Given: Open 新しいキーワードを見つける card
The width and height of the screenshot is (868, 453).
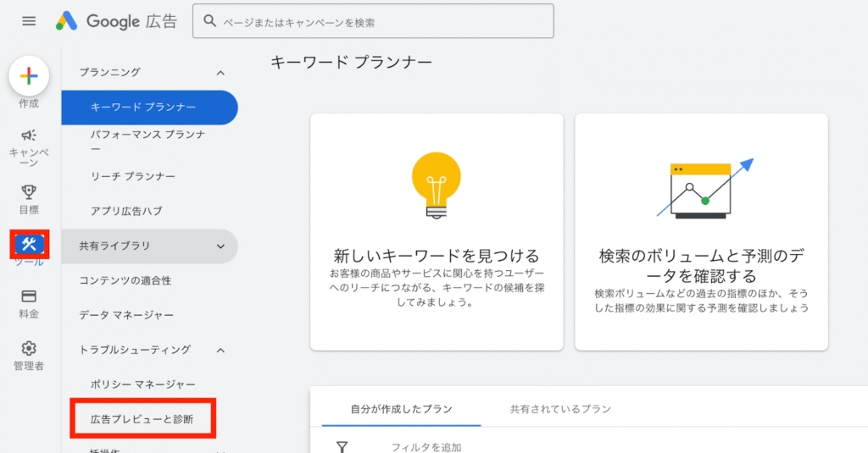Looking at the screenshot, I should [x=437, y=232].
